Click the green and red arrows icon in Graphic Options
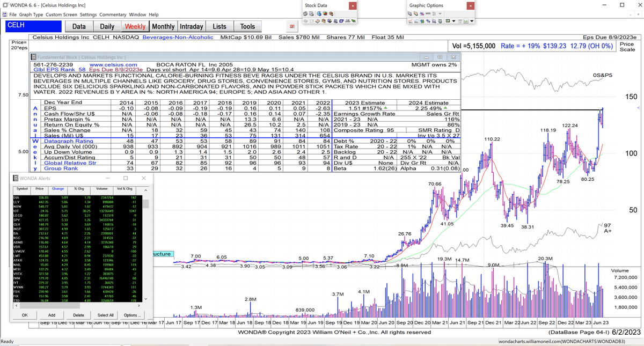Image resolution: width=644 pixels, height=346 pixels. click(x=422, y=21)
